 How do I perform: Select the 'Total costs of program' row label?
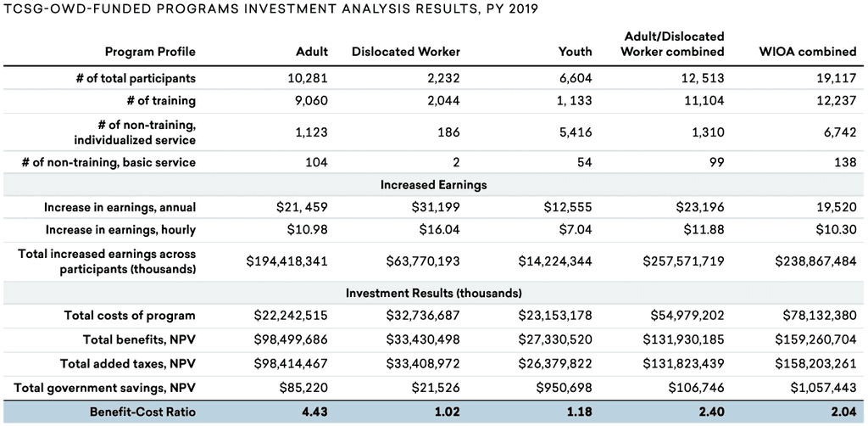pos(130,316)
